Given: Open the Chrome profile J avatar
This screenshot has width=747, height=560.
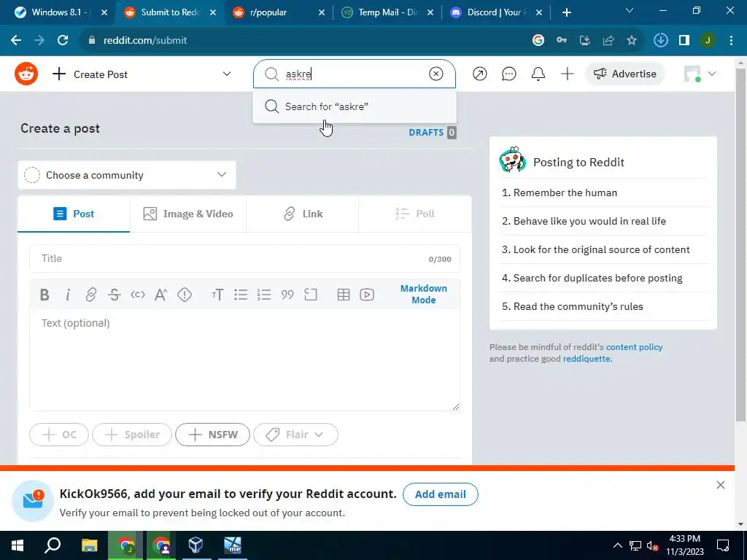Looking at the screenshot, I should (708, 41).
